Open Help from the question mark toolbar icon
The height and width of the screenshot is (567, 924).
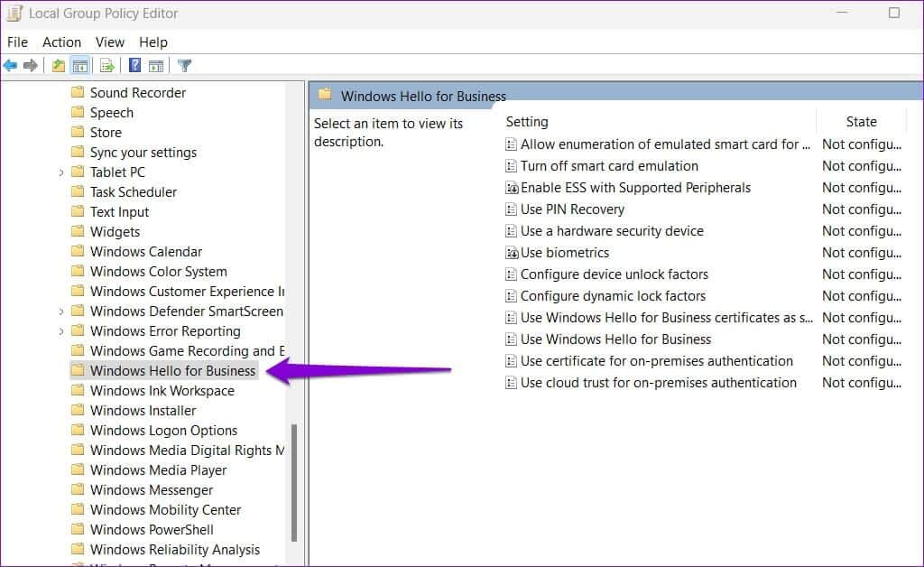click(135, 65)
